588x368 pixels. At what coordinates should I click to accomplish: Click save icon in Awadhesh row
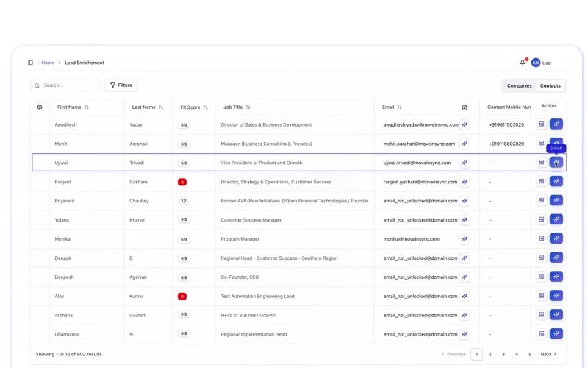pyautogui.click(x=542, y=124)
